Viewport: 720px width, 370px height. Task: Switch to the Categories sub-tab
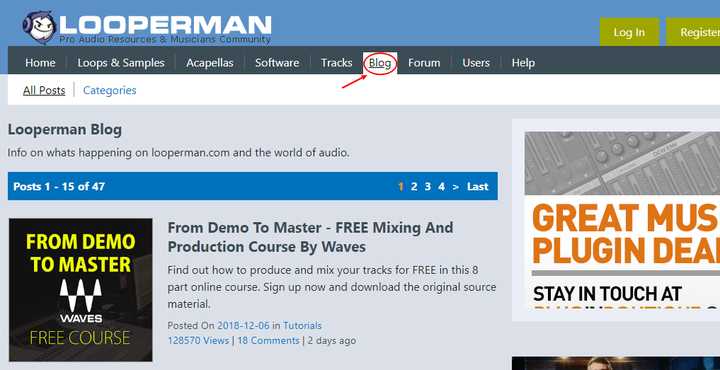[110, 90]
